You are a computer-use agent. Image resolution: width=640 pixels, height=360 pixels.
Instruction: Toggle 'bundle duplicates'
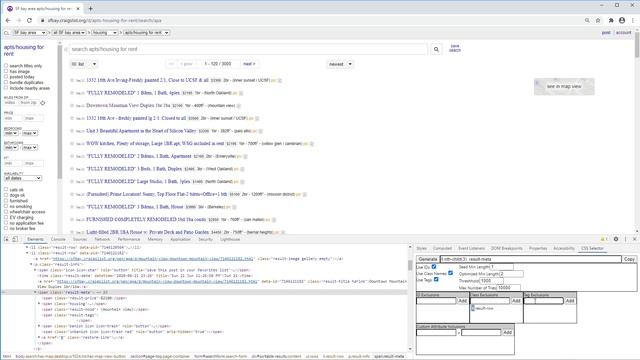tap(6, 82)
